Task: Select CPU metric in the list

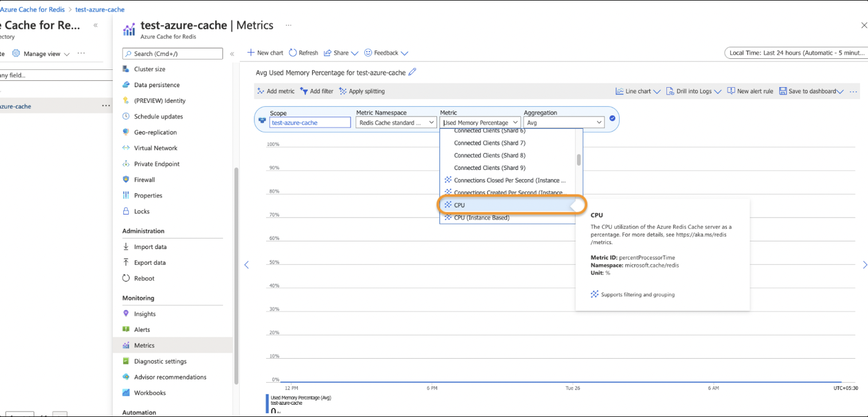Action: click(x=508, y=205)
